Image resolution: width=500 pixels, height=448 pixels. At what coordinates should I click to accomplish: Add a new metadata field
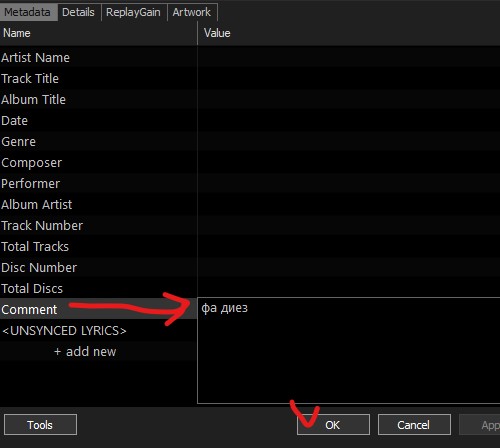pyautogui.click(x=85, y=351)
